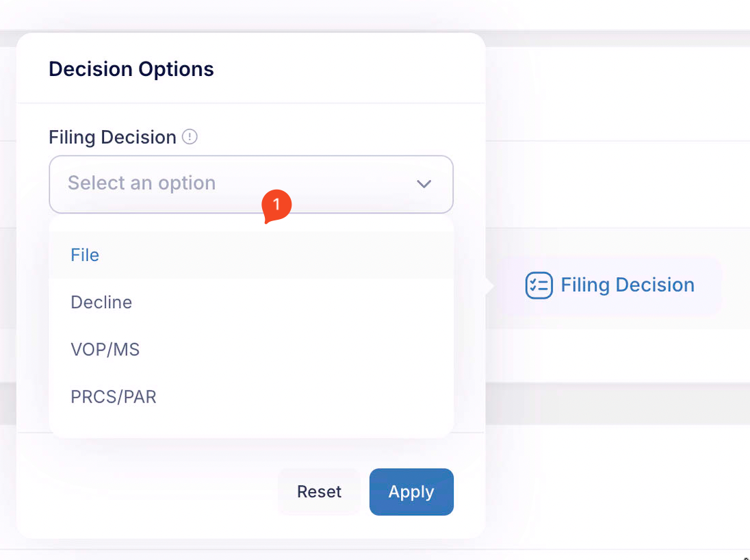Apply the selected filing decision
The width and height of the screenshot is (750, 560).
pos(411,492)
